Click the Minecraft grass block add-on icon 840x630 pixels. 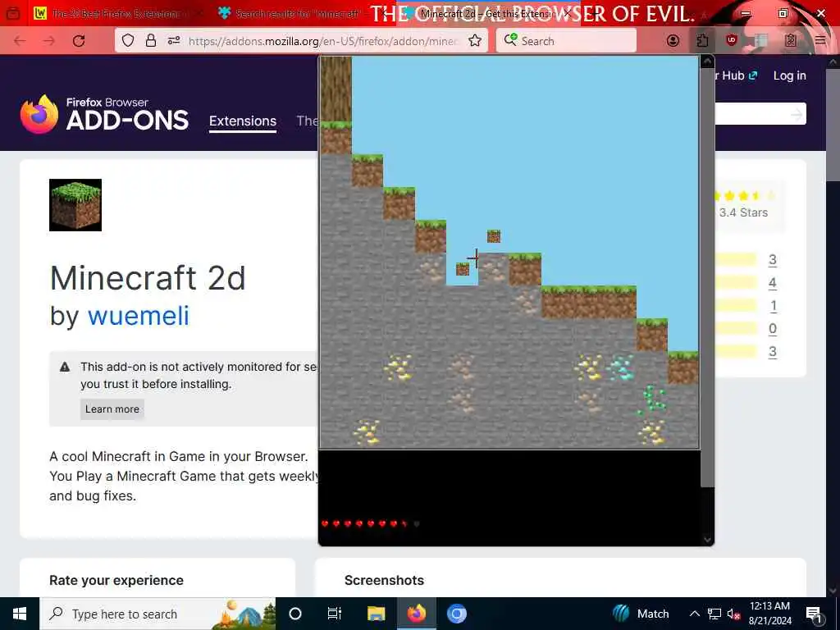pyautogui.click(x=75, y=205)
